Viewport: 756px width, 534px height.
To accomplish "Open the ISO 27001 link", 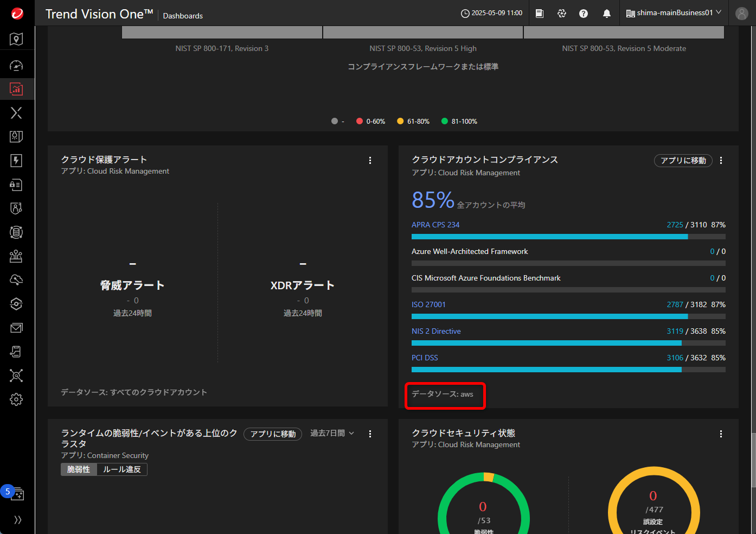I will click(x=428, y=304).
